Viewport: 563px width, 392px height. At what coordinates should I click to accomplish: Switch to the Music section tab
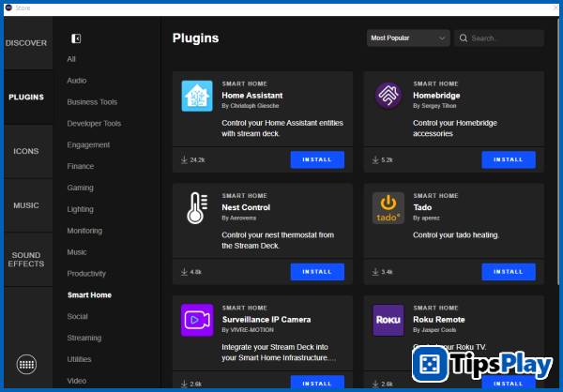pos(26,205)
